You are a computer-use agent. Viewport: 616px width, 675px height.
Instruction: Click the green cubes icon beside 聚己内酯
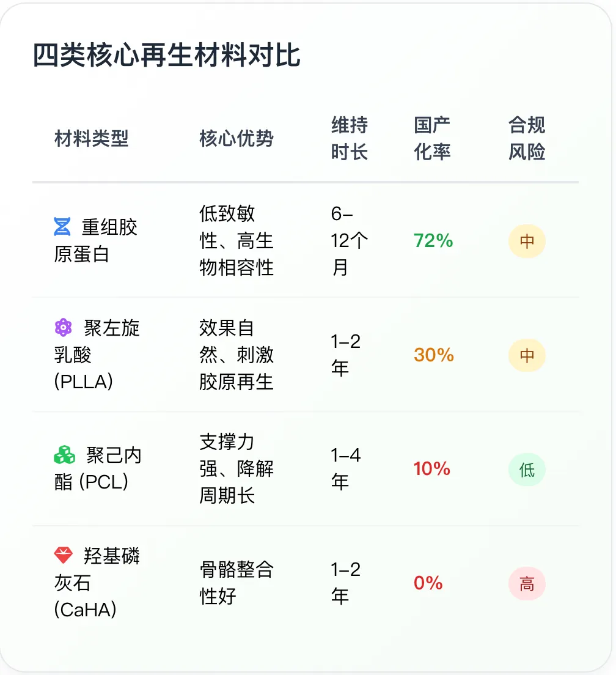pos(65,455)
